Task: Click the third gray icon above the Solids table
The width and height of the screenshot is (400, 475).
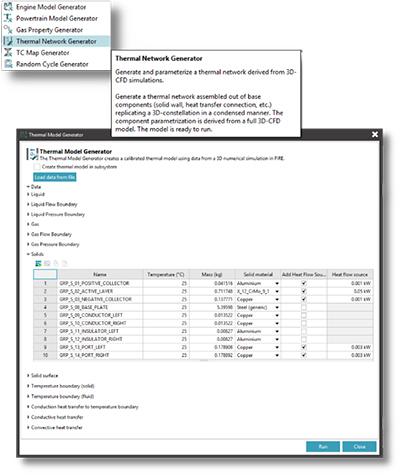Action: (x=56, y=263)
